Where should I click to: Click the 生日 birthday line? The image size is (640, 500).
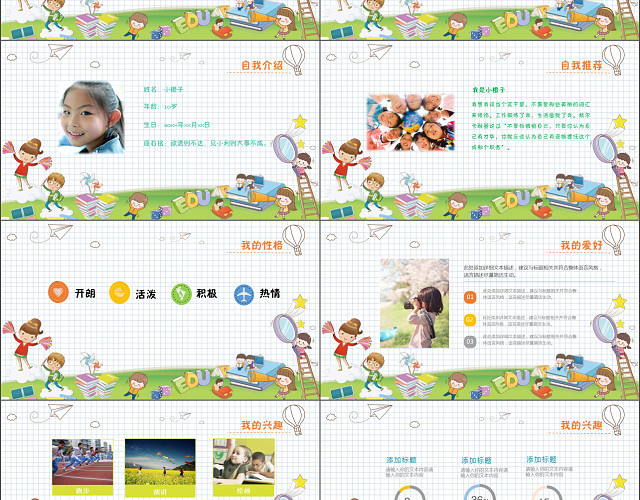click(177, 124)
